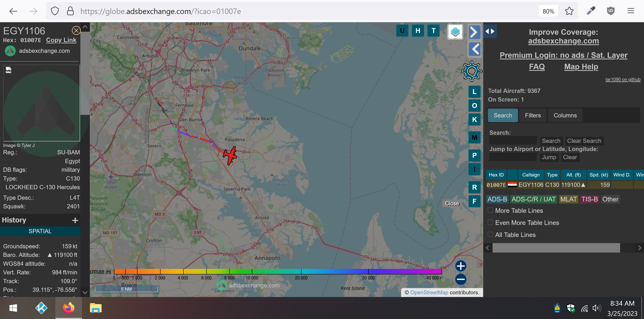Toggle the M map button
Viewport: 644px width, 319px height.
pos(474,137)
